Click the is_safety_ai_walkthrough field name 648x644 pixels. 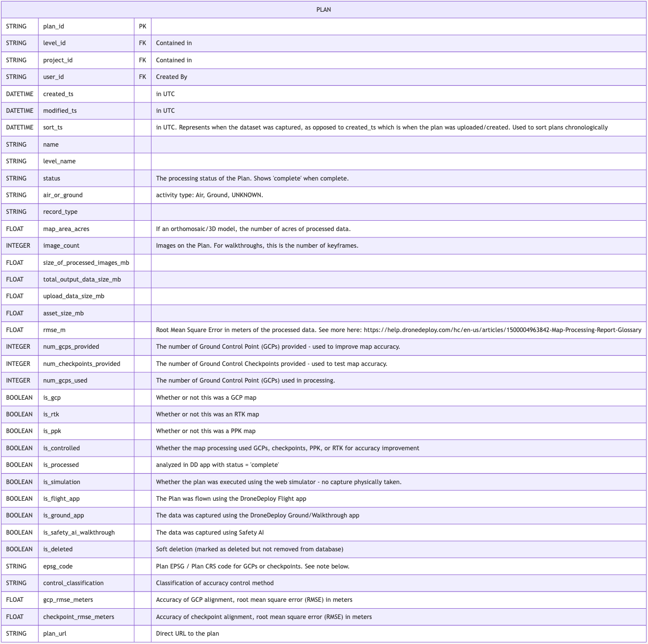point(79,533)
